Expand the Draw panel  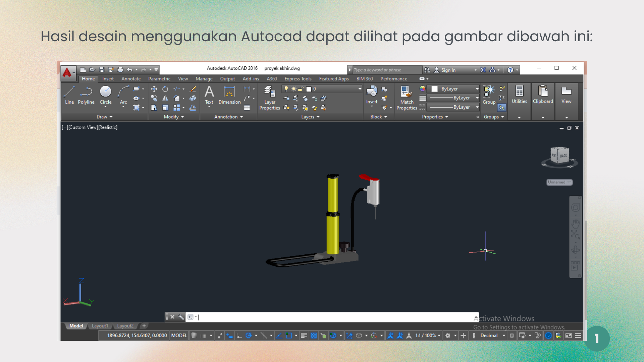104,117
